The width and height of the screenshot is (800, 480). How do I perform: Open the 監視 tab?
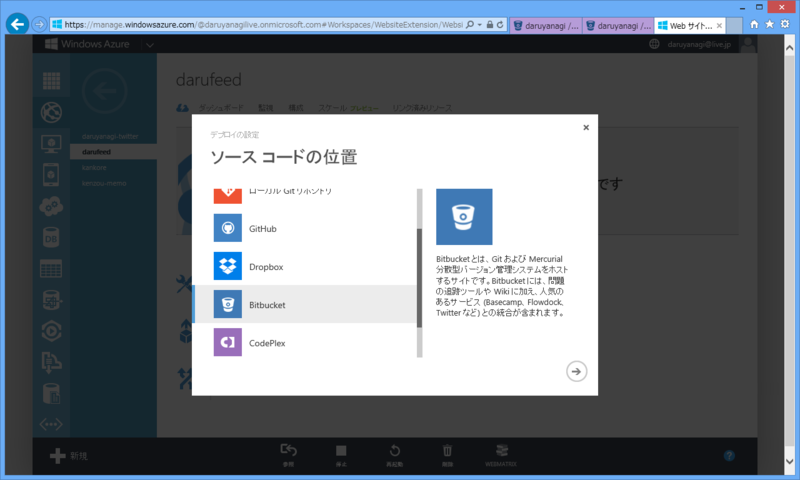[265, 108]
